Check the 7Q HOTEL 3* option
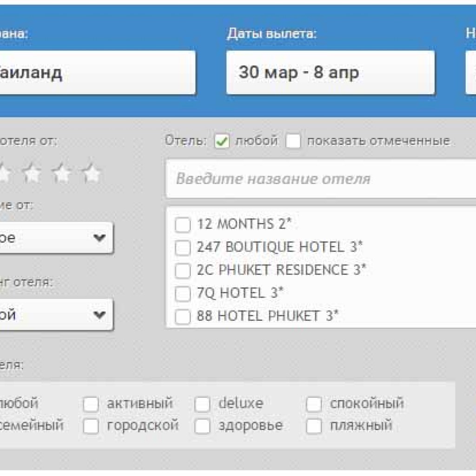This screenshot has height=476, width=476. tap(183, 294)
